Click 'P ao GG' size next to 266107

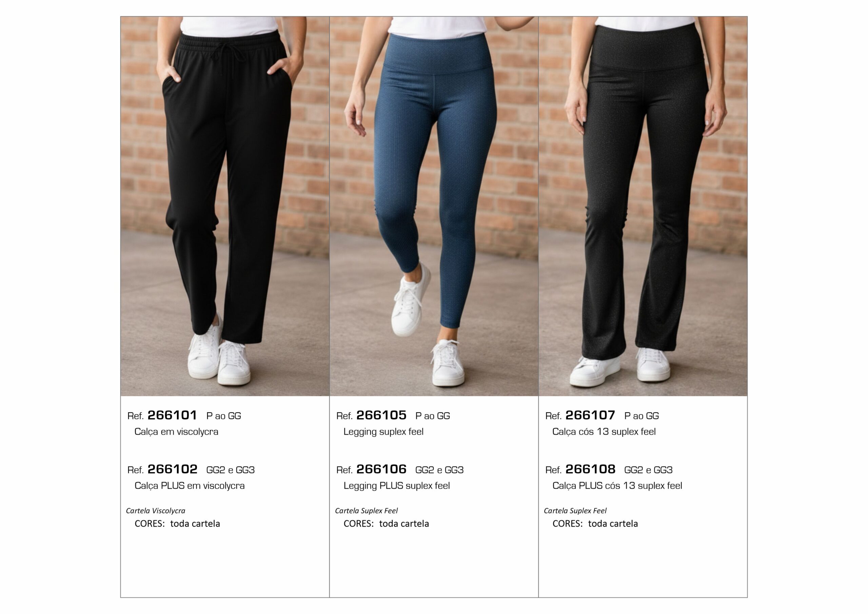point(642,416)
